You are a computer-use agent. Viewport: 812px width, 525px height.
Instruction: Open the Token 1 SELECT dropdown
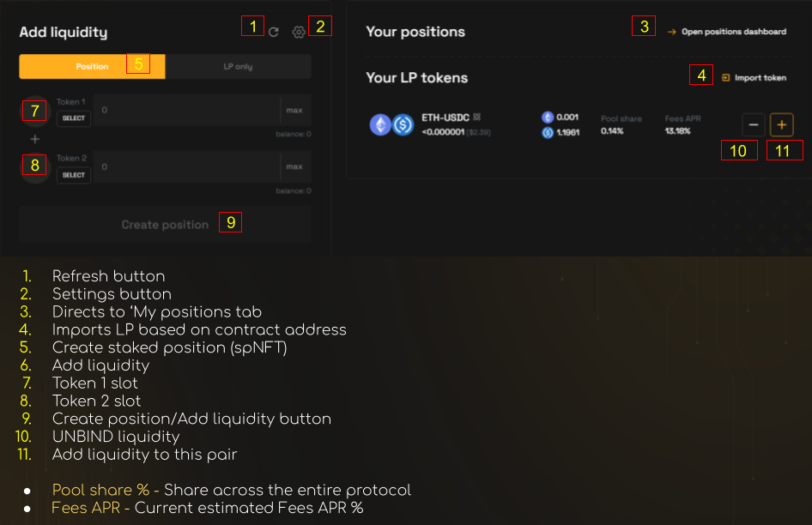pyautogui.click(x=74, y=118)
